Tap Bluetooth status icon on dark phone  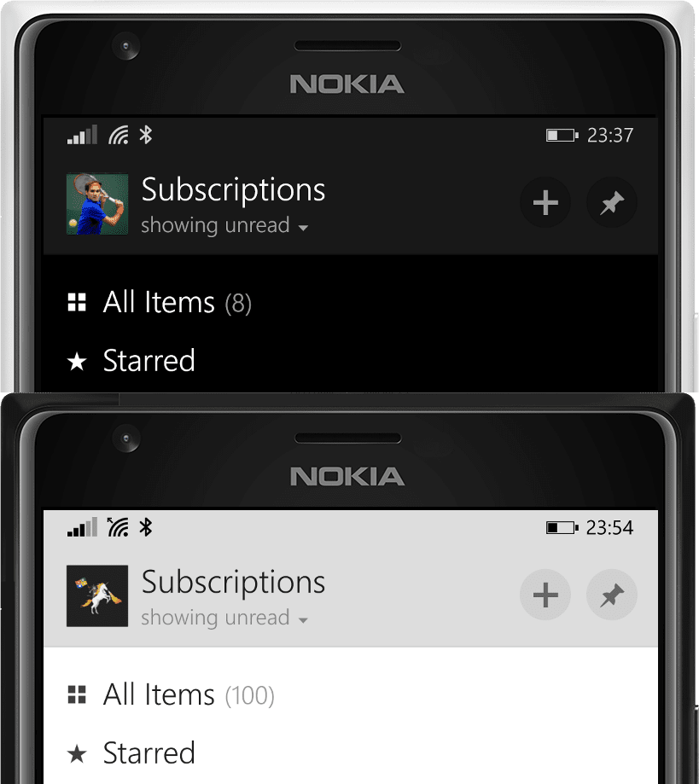pos(146,135)
